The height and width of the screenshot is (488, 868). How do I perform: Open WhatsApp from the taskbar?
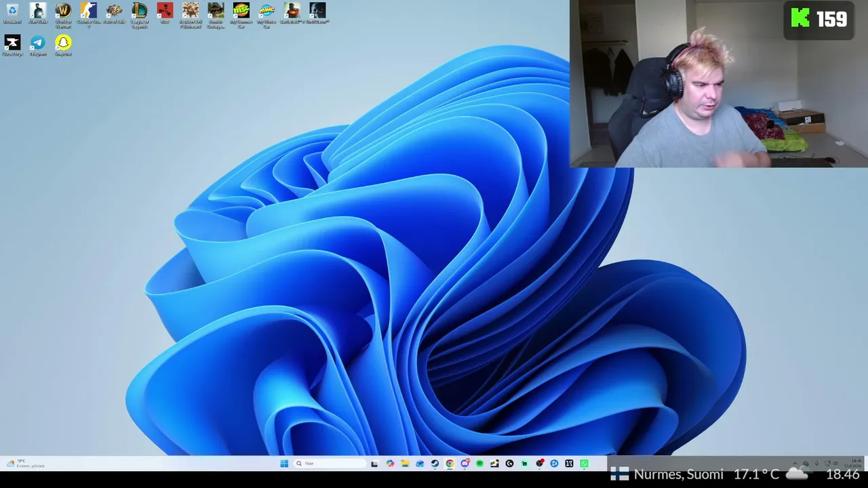tap(584, 464)
